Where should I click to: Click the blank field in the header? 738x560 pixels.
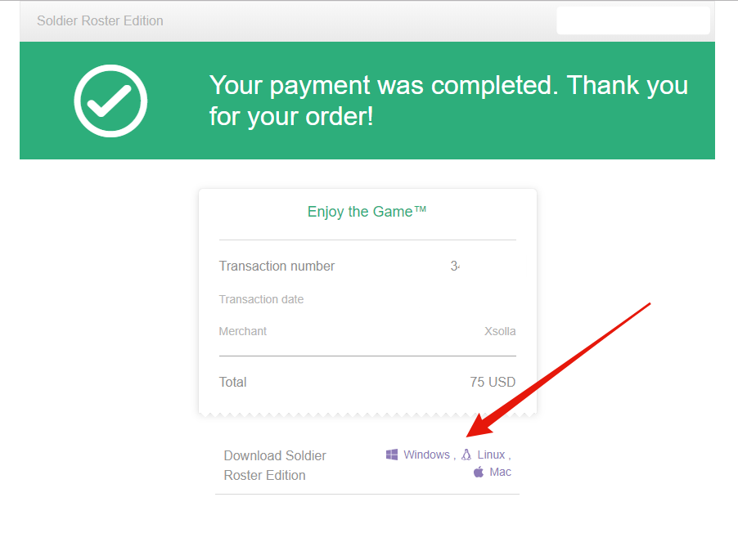[632, 20]
